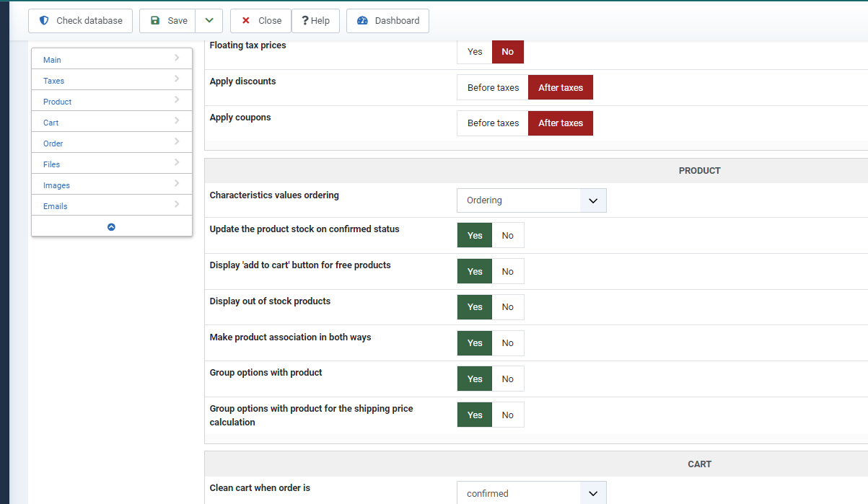Viewport: 868px width, 504px height.
Task: Disable Display out of stock products
Action: [508, 307]
